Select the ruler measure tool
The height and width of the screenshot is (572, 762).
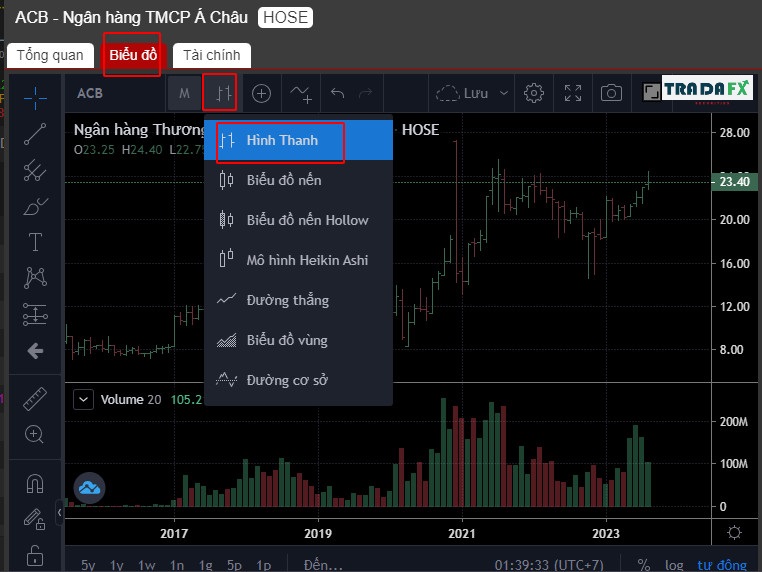coord(35,399)
